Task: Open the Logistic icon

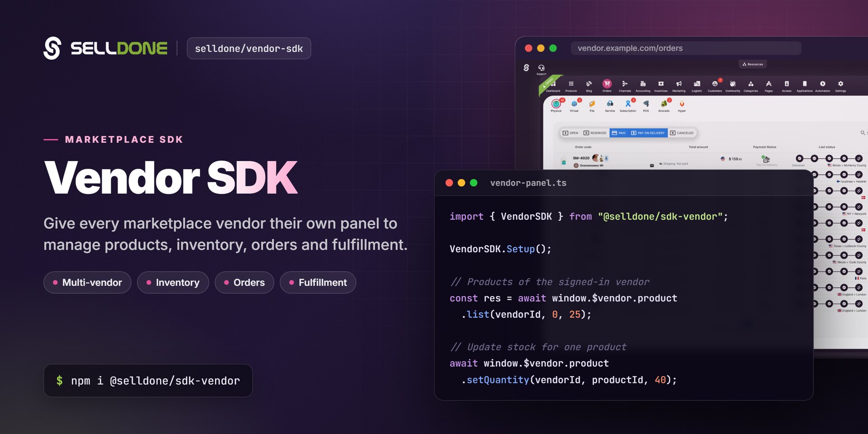Action: click(x=697, y=86)
